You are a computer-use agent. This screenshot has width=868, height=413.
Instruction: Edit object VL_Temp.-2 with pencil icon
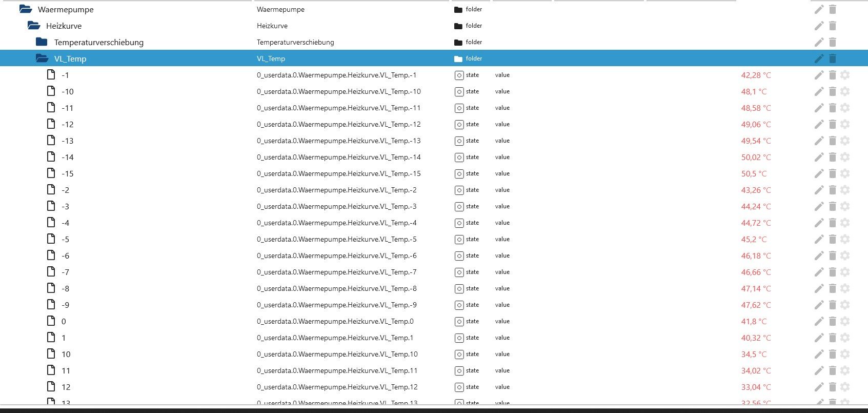click(819, 190)
